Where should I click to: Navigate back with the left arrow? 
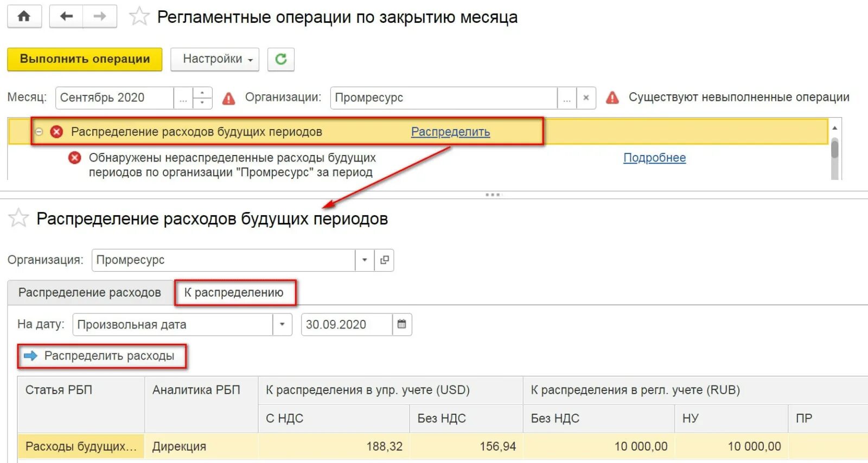click(x=66, y=16)
